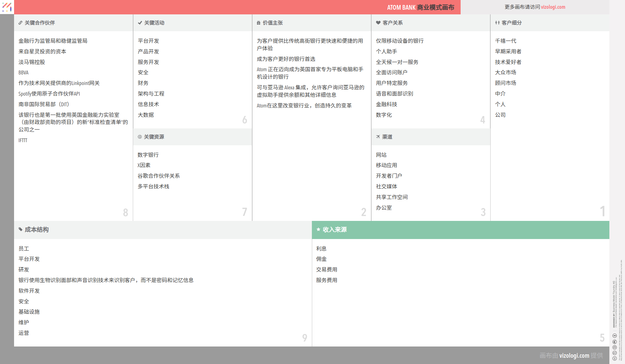Click the 数字银行 key resource item
The height and width of the screenshot is (364, 625).
click(x=148, y=155)
